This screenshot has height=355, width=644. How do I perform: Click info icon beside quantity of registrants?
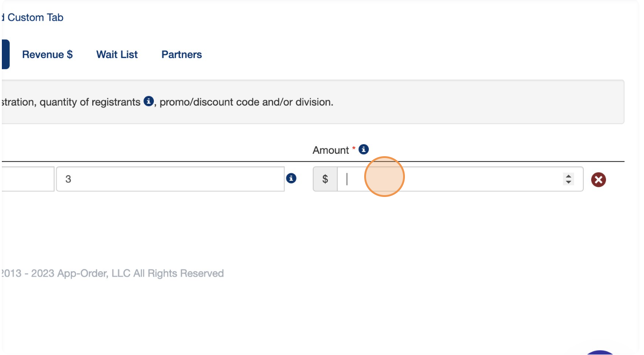[148, 101]
